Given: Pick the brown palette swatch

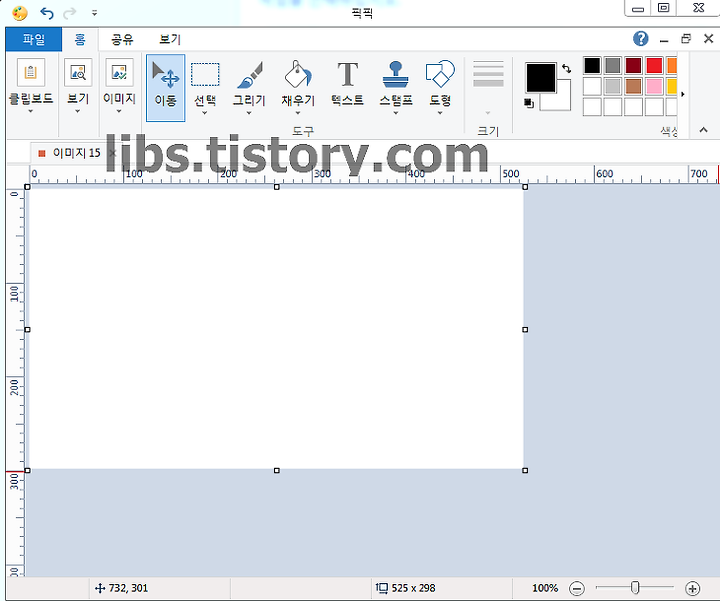Looking at the screenshot, I should pyautogui.click(x=633, y=86).
